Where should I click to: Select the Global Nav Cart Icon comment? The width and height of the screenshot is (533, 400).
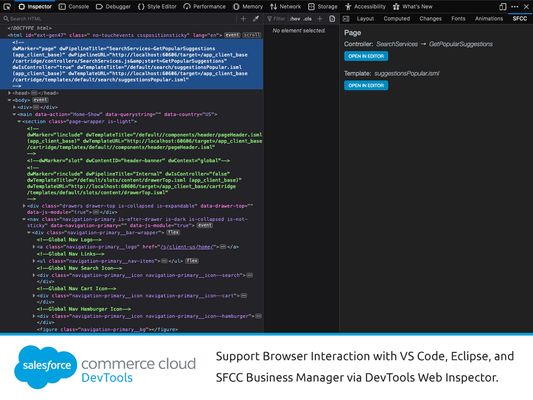click(76, 289)
